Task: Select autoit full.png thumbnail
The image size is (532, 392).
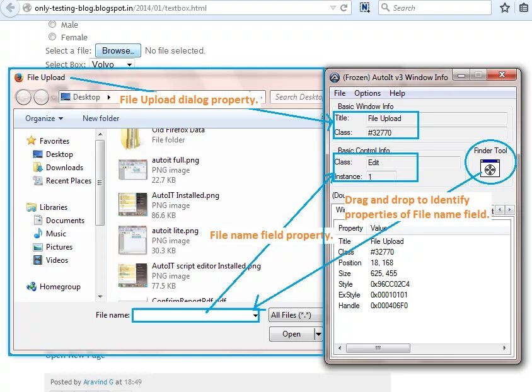Action: pyautogui.click(x=132, y=170)
